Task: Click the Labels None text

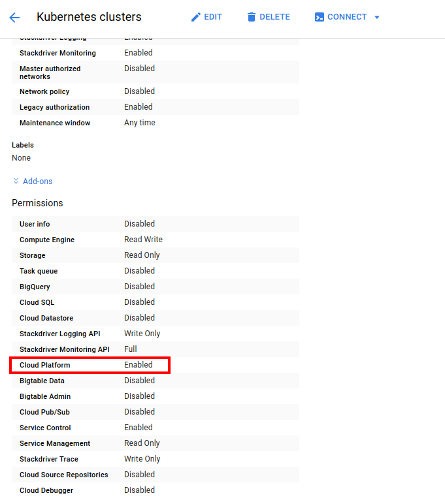Action: tap(21, 158)
